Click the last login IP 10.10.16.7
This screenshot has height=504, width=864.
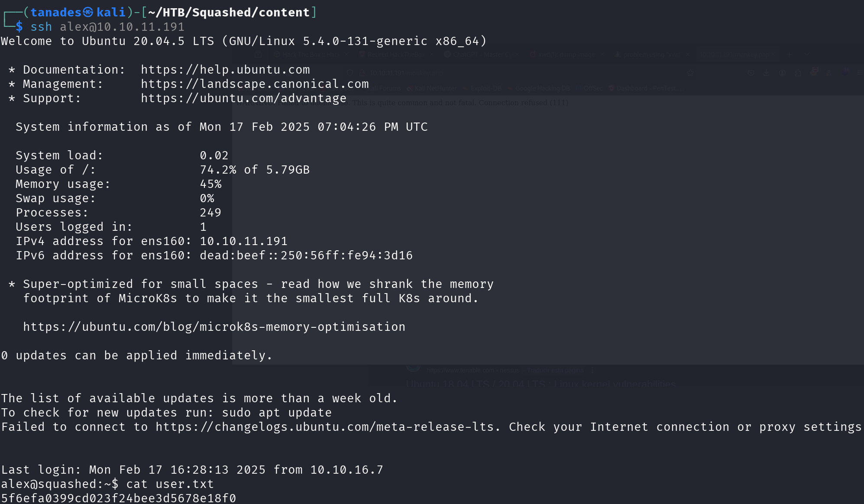coord(347,470)
